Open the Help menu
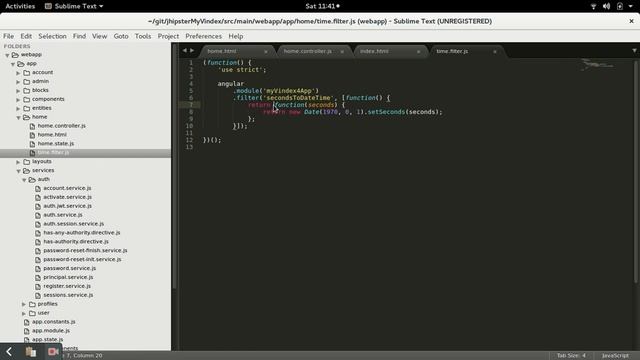Screen dimensions: 640x360 coord(236,36)
